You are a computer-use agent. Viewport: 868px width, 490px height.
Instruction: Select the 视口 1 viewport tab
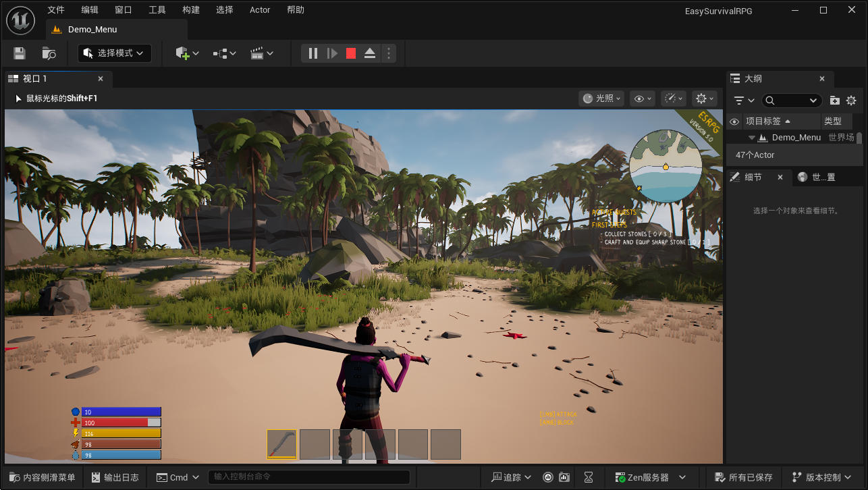[57, 79]
